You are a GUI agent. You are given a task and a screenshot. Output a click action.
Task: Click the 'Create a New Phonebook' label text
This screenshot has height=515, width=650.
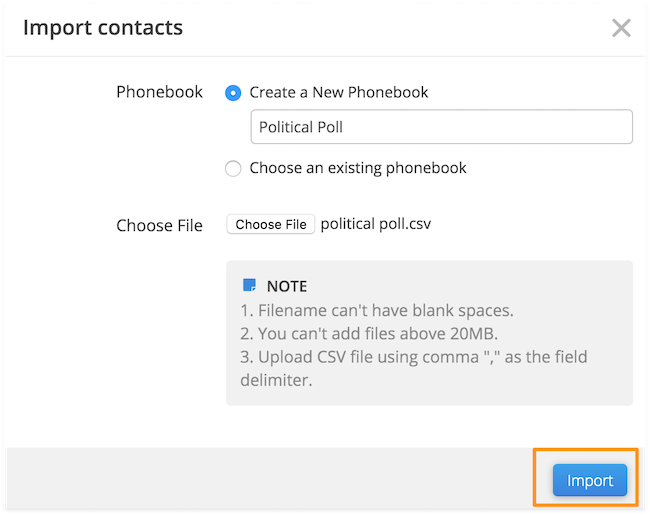pos(339,92)
